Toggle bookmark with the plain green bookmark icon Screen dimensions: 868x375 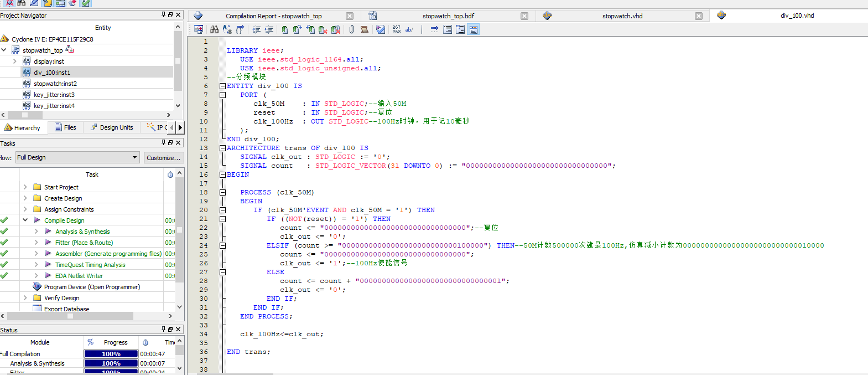(x=284, y=29)
